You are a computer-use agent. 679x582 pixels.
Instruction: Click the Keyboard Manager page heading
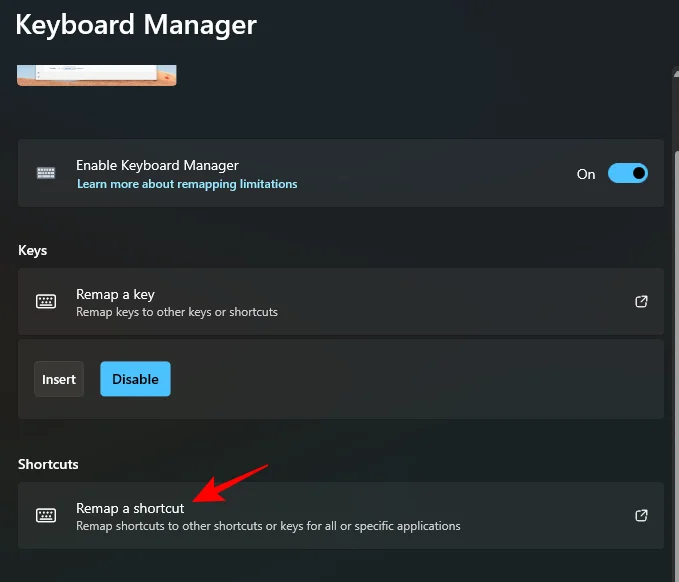[x=136, y=24]
